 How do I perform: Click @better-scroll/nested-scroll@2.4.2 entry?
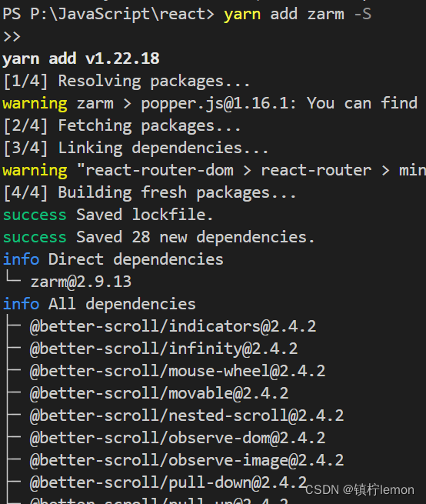click(187, 416)
